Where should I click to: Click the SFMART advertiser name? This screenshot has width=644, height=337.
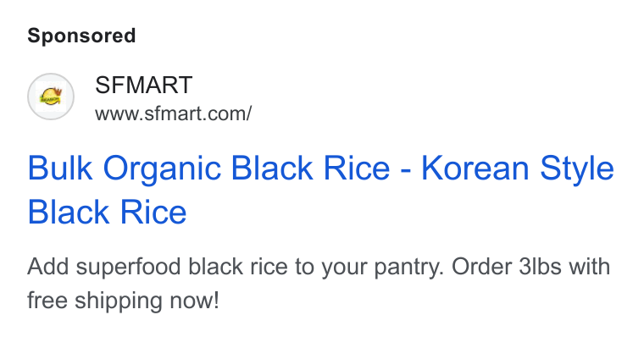(144, 85)
